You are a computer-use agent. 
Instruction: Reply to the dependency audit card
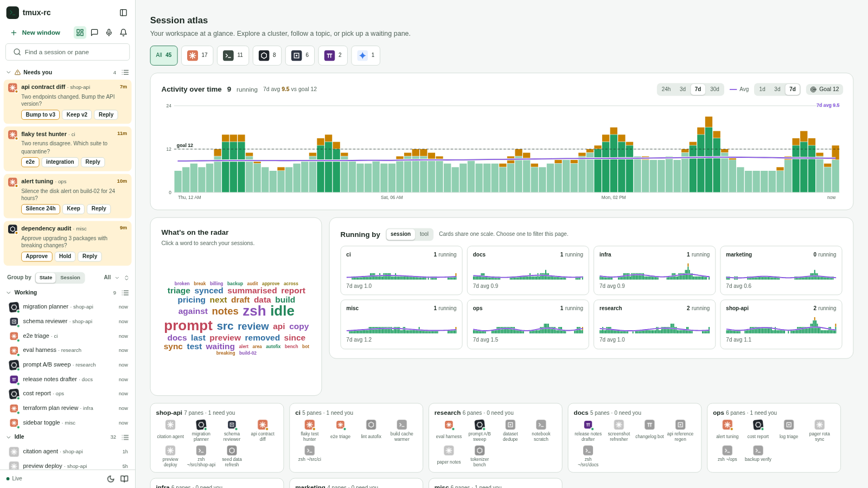pyautogui.click(x=90, y=256)
